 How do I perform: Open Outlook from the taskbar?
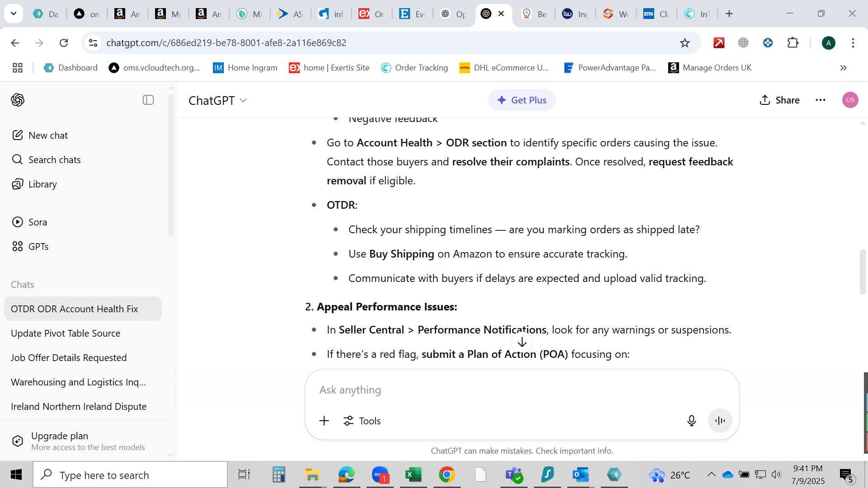click(x=580, y=475)
